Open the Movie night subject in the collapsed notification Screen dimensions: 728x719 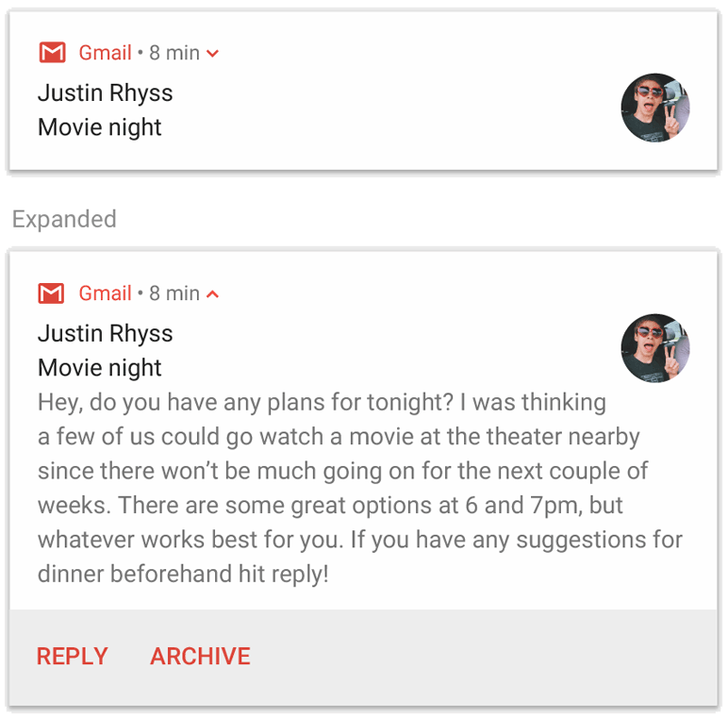pyautogui.click(x=100, y=127)
